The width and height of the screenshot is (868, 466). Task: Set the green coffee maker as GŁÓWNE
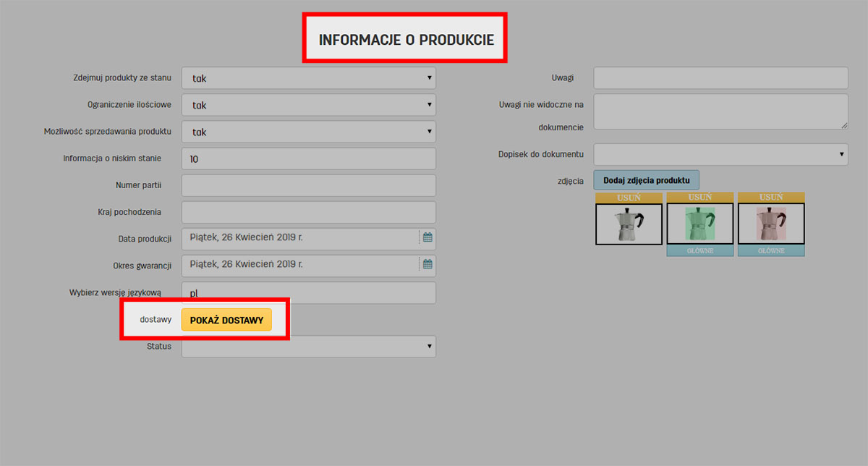[x=699, y=251]
